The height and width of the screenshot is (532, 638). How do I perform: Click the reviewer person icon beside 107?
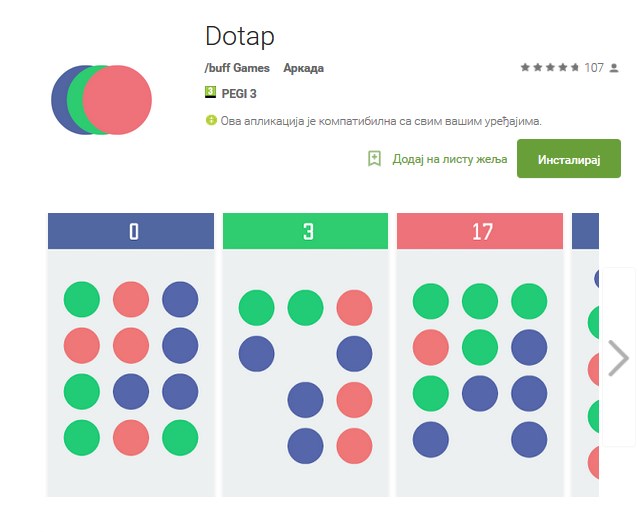614,68
